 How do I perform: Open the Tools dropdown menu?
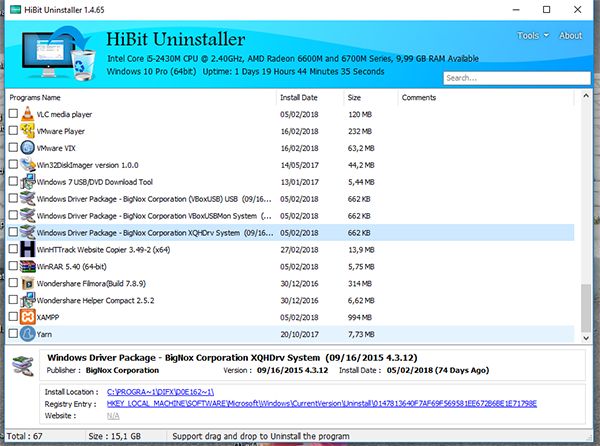pyautogui.click(x=531, y=36)
